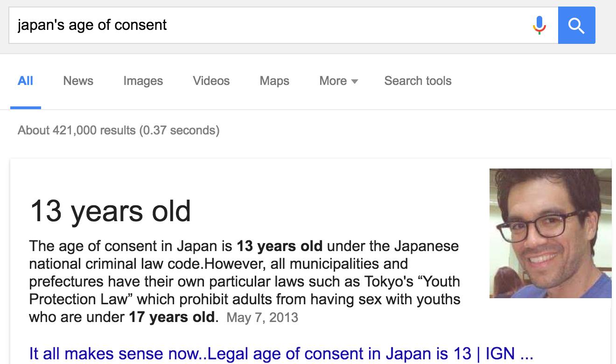The image size is (616, 364).
Task: Click bold "13 years old" inside the paragraph
Action: [x=279, y=245]
